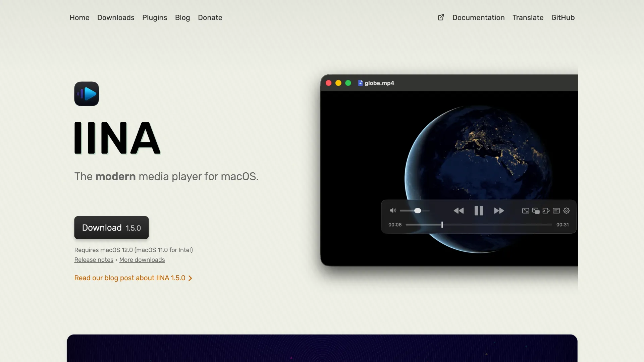Click the chevron after the blog post link

pos(190,278)
